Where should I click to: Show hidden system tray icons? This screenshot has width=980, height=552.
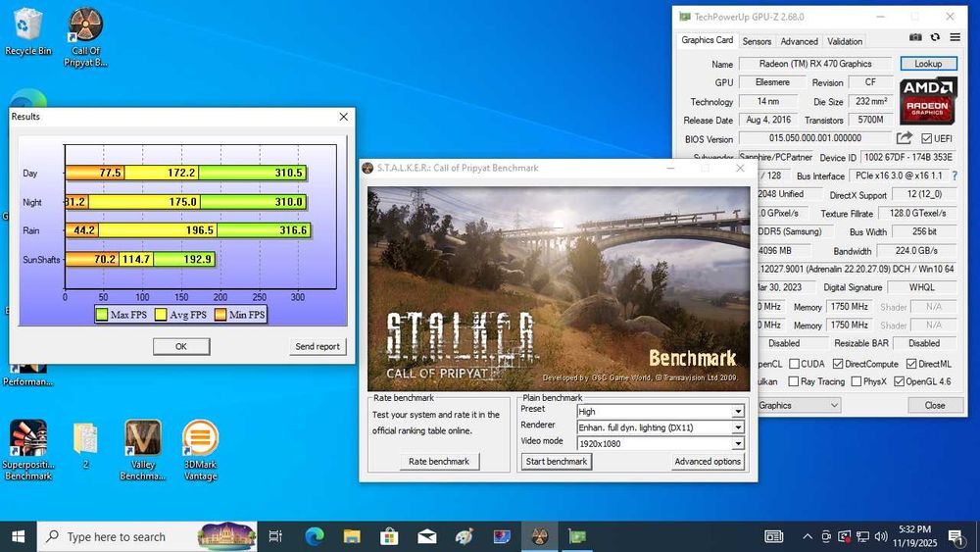pyautogui.click(x=808, y=536)
